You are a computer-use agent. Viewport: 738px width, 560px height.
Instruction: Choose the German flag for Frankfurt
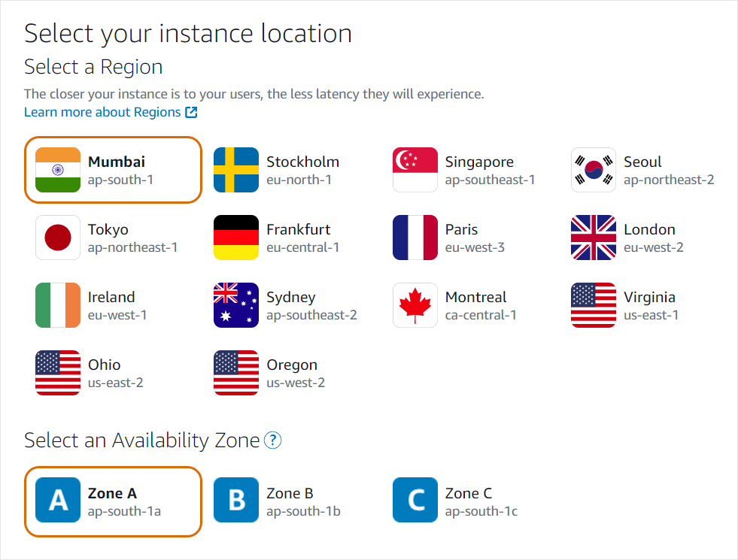tap(235, 238)
